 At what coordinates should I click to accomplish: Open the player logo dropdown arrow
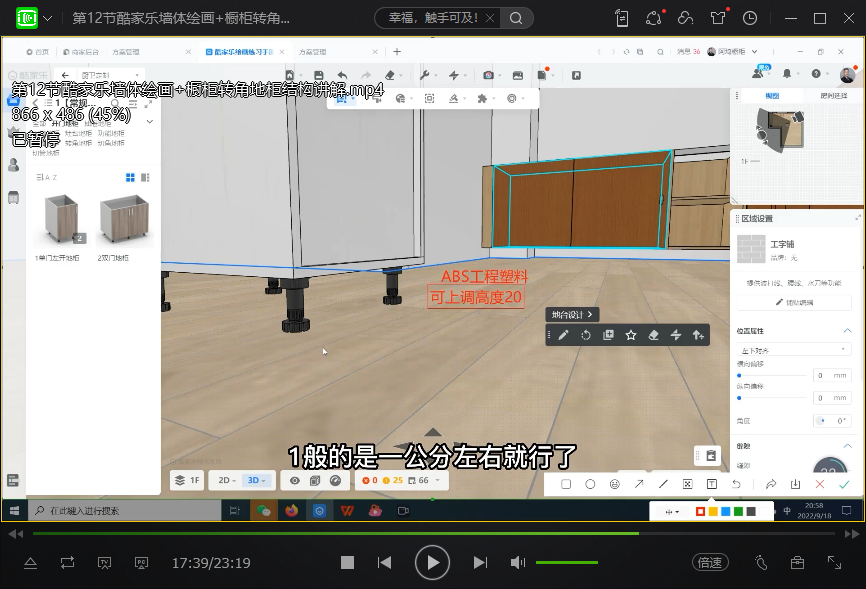pyautogui.click(x=48, y=18)
